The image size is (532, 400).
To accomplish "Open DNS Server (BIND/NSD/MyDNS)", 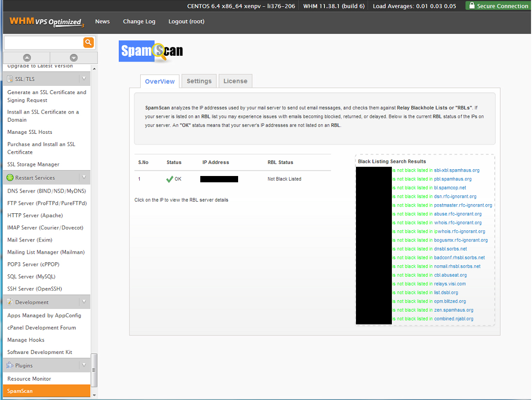I will (47, 191).
